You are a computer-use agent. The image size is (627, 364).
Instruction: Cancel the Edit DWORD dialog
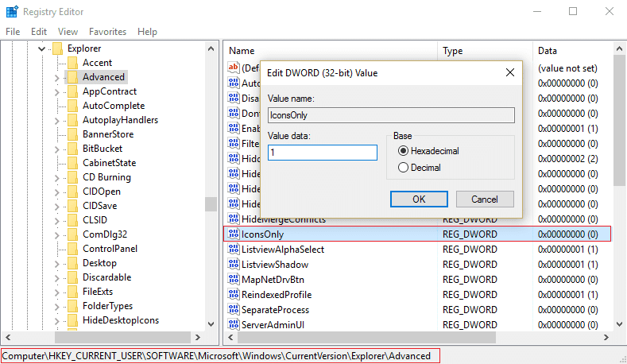484,199
